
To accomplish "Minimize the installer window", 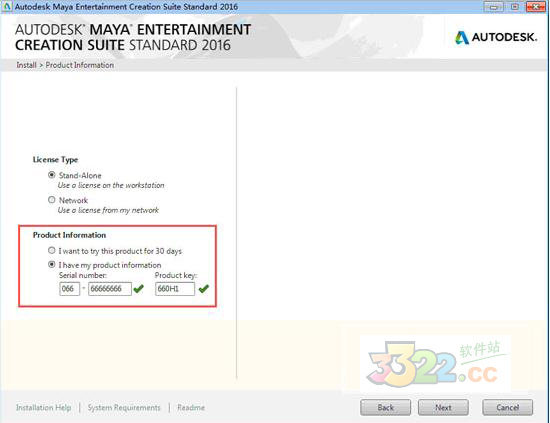I will 495,7.
